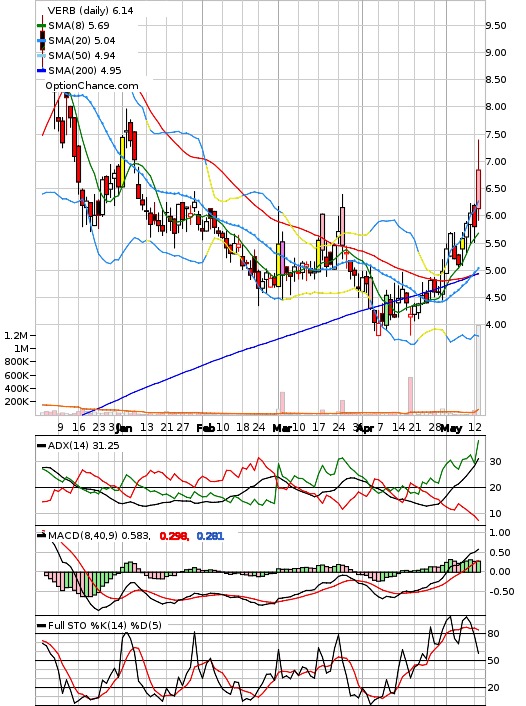The width and height of the screenshot is (526, 706).
Task: Click the SMA(20) blue legend marker
Action: point(41,41)
